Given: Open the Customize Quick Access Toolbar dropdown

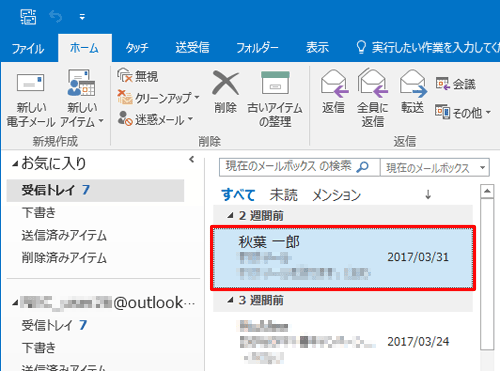Looking at the screenshot, I should (82, 17).
